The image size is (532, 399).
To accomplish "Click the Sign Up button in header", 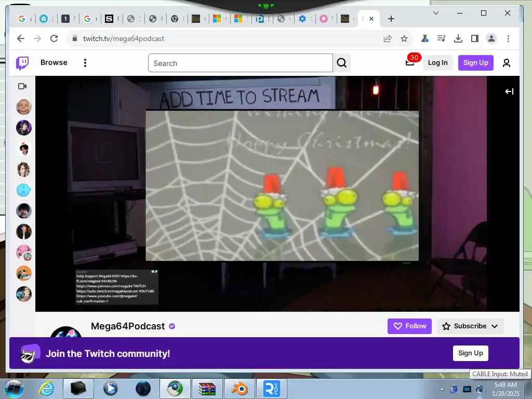I will [476, 63].
